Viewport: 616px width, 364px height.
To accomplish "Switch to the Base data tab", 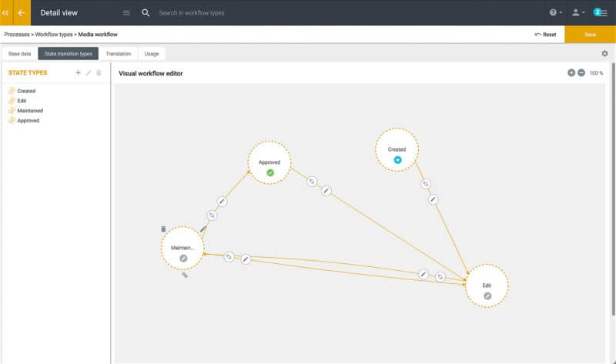I will pos(20,54).
